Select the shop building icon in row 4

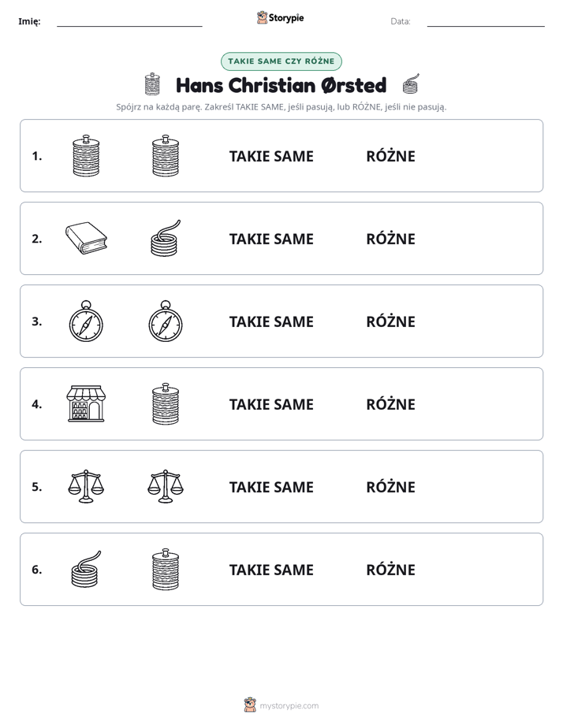point(87,403)
